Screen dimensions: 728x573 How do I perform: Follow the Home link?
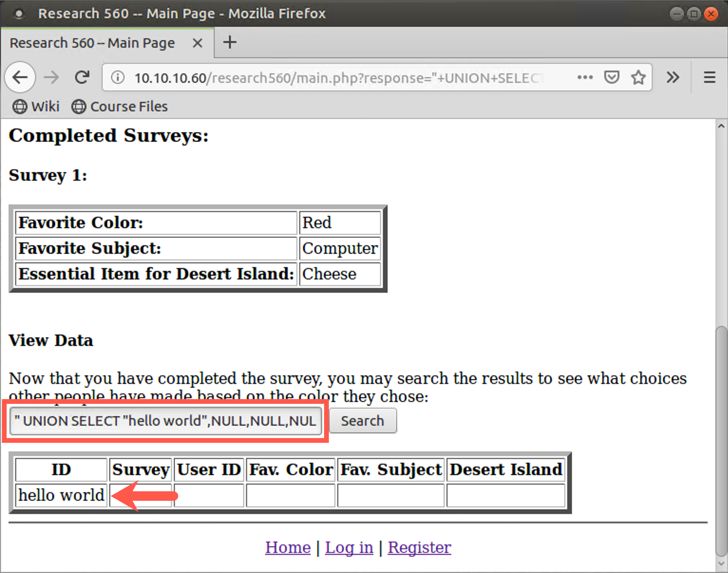pyautogui.click(x=287, y=547)
